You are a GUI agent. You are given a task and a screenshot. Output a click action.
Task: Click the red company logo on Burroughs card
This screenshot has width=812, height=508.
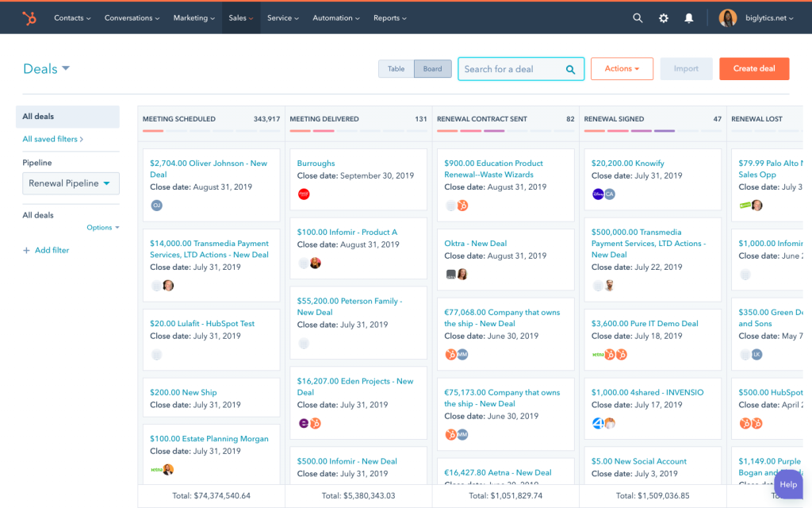[304, 194]
